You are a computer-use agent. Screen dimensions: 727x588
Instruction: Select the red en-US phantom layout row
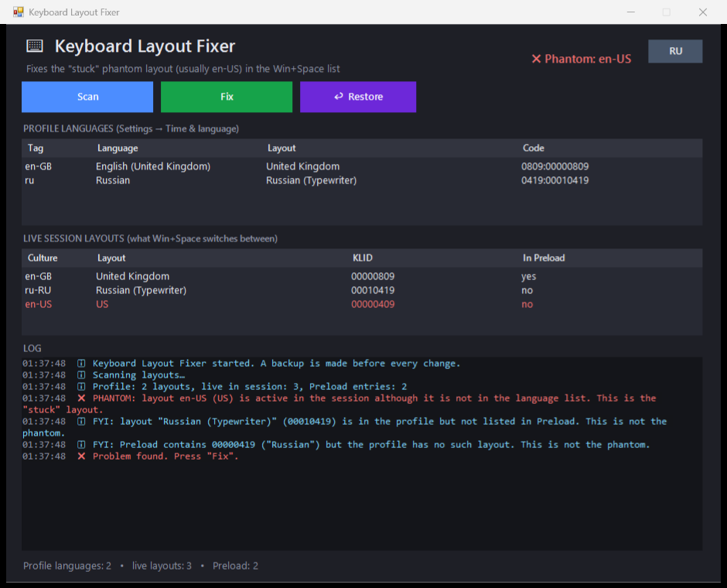coord(362,304)
